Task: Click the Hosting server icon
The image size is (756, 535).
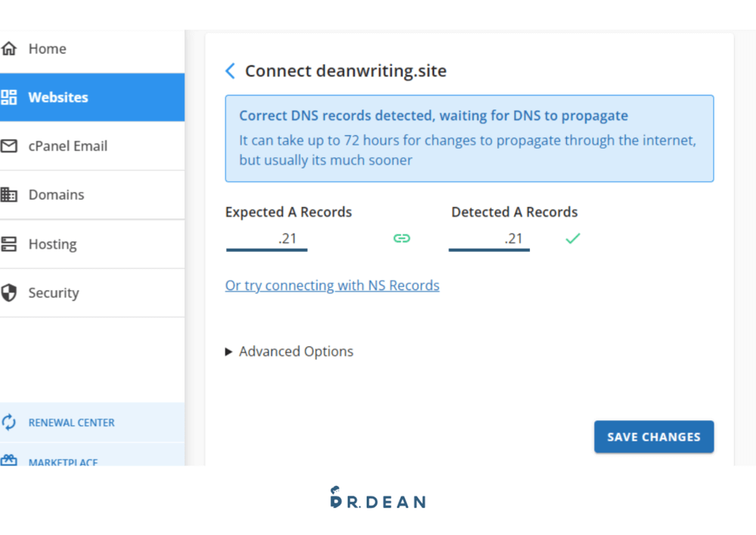Action: pyautogui.click(x=9, y=244)
